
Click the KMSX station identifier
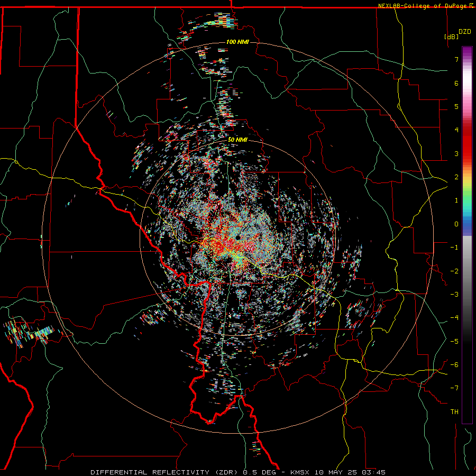coord(300,472)
